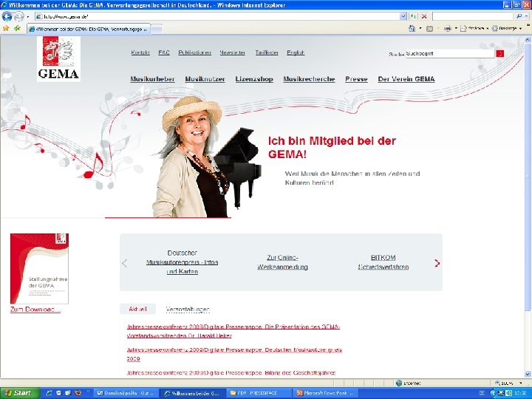532x399 pixels.
Task: Open search provider options dropdown arrow
Action: click(526, 16)
